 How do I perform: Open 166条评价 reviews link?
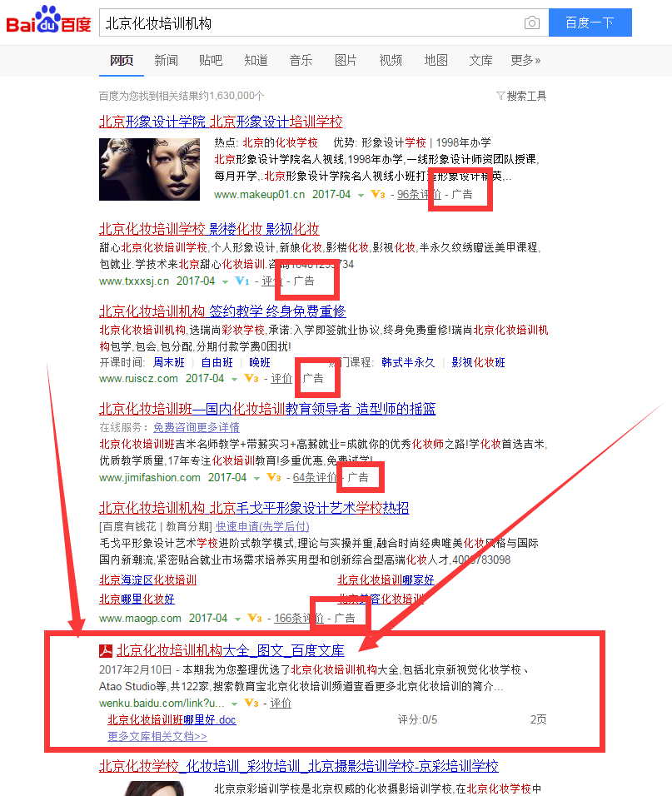[300, 619]
